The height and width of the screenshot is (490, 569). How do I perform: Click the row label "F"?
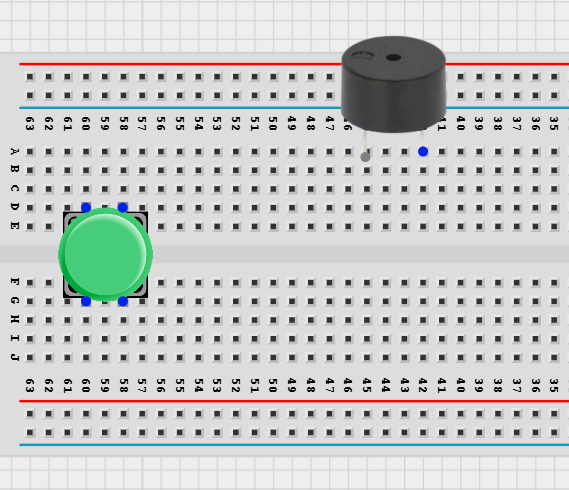click(x=15, y=281)
